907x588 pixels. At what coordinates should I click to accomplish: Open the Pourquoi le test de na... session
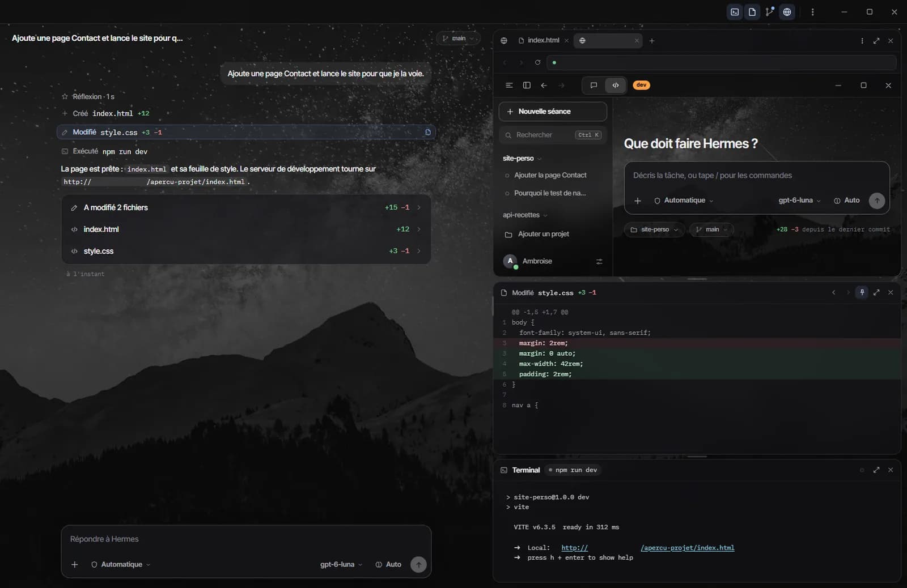[x=550, y=193]
